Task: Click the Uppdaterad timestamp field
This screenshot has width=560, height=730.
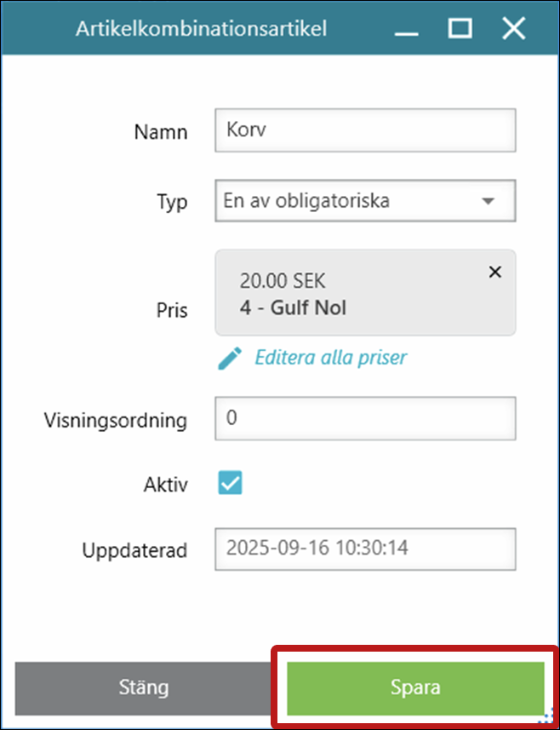Action: (x=366, y=548)
